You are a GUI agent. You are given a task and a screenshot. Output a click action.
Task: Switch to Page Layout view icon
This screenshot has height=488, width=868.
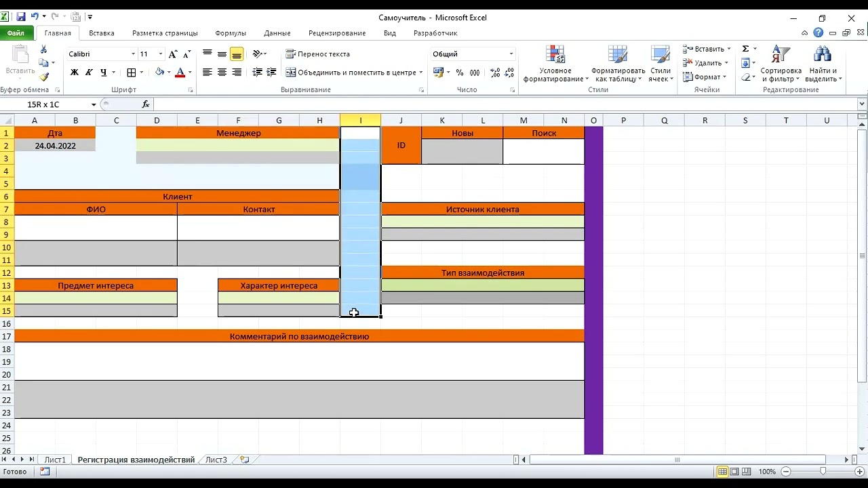(736, 472)
